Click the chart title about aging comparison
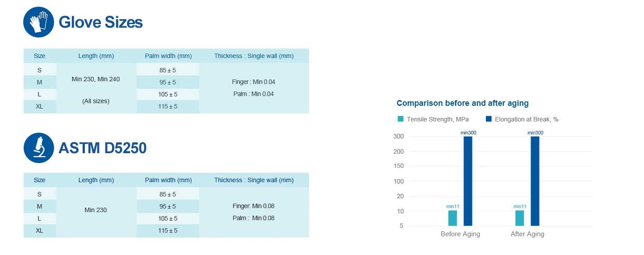The height and width of the screenshot is (255, 644). pyautogui.click(x=462, y=103)
